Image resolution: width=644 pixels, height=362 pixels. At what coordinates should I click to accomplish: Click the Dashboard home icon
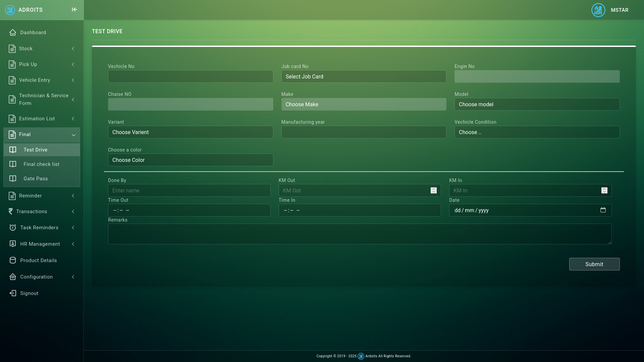(13, 33)
